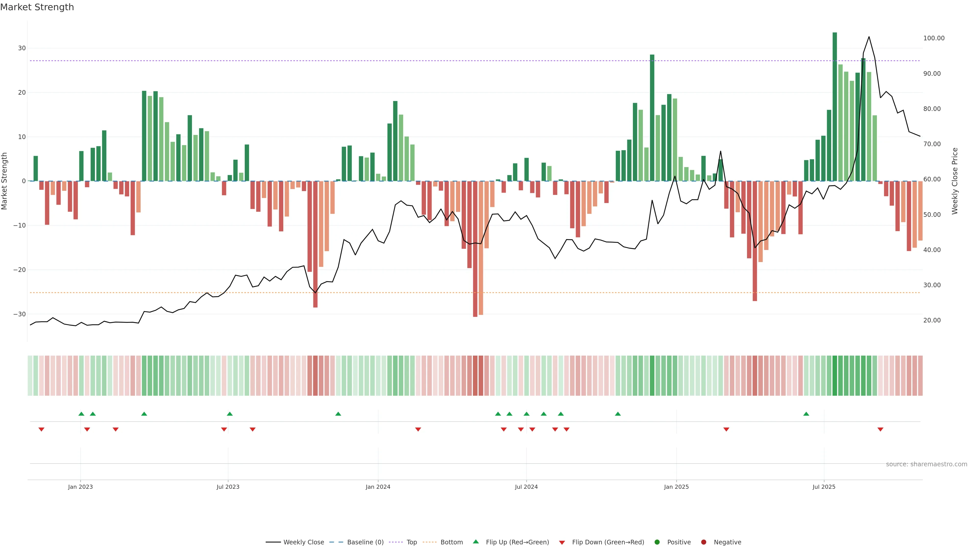This screenshot has width=980, height=551.
Task: Click the rightmost green flip-up triangle
Action: pos(806,414)
